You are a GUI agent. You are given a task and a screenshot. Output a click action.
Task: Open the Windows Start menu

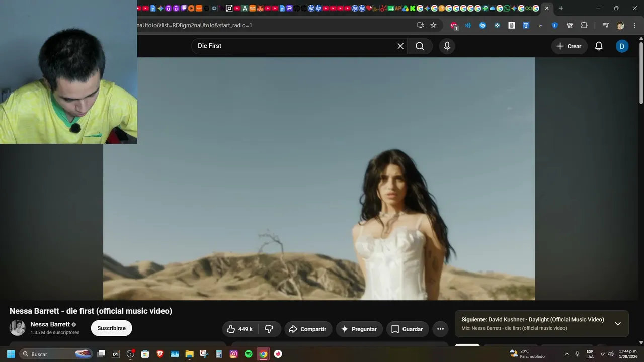tap(11, 354)
